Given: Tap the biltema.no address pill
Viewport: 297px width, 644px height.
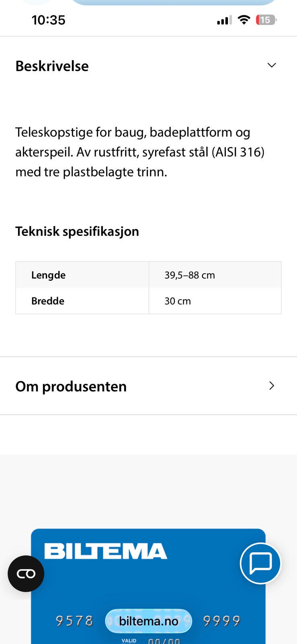Looking at the screenshot, I should [x=148, y=621].
